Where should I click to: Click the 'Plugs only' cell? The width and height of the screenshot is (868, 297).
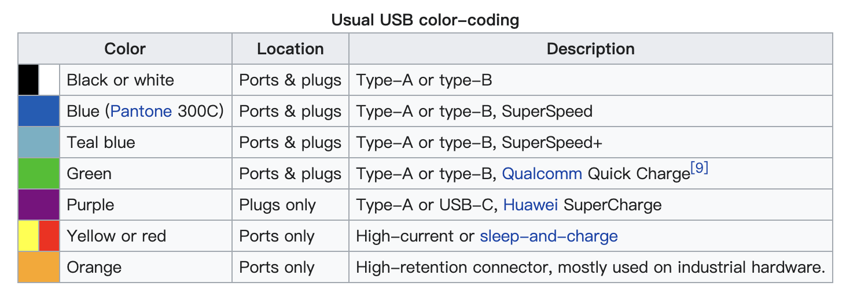coord(277,205)
